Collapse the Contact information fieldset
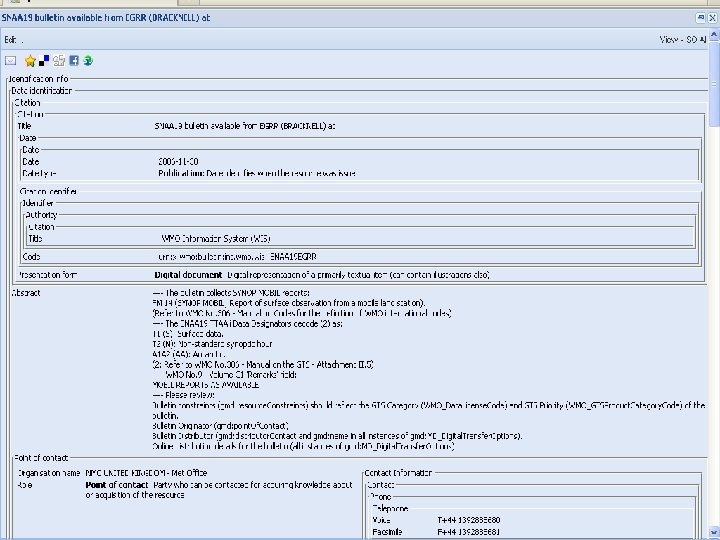The height and width of the screenshot is (540, 720). pyautogui.click(x=398, y=473)
